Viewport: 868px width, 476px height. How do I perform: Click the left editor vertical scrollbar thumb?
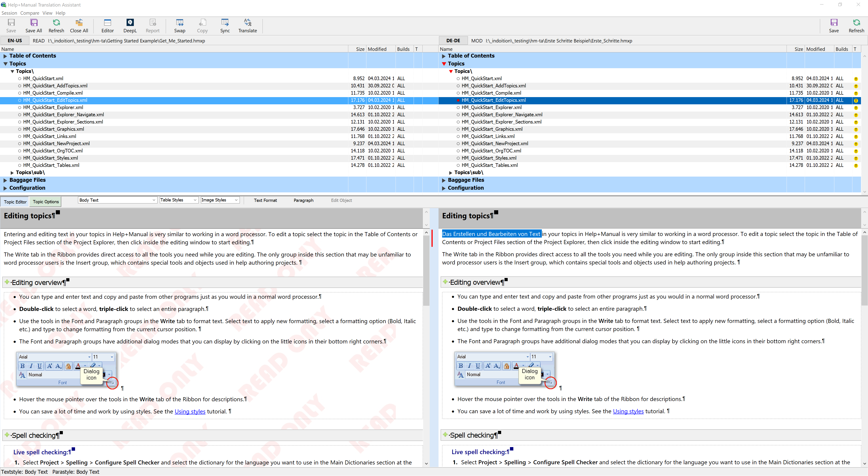426,270
